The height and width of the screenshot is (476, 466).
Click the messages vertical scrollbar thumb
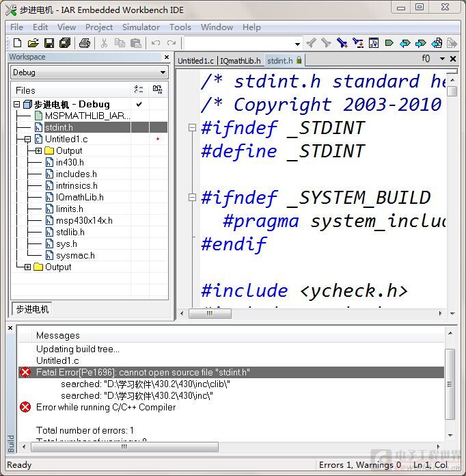tap(450, 384)
